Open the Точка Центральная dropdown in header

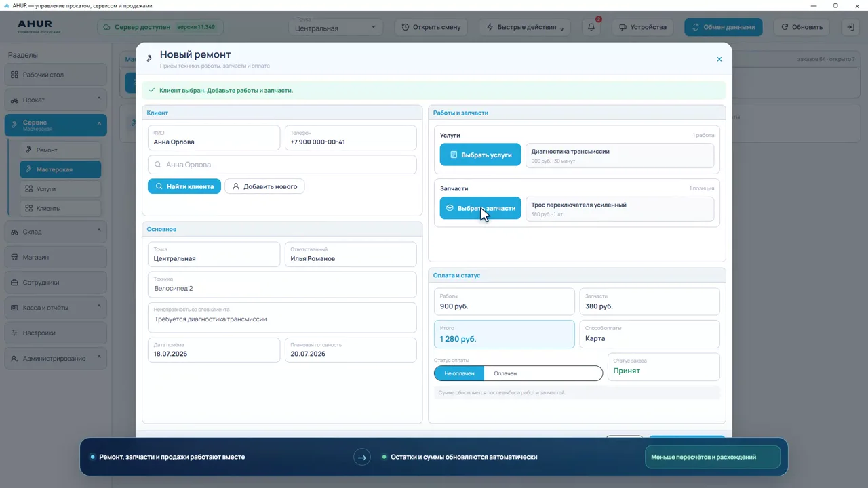[336, 27]
